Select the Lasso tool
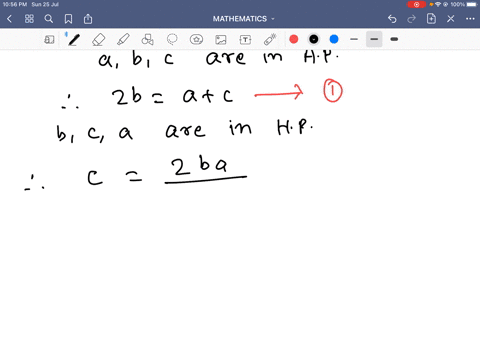This screenshot has width=480, height=360. (172, 39)
